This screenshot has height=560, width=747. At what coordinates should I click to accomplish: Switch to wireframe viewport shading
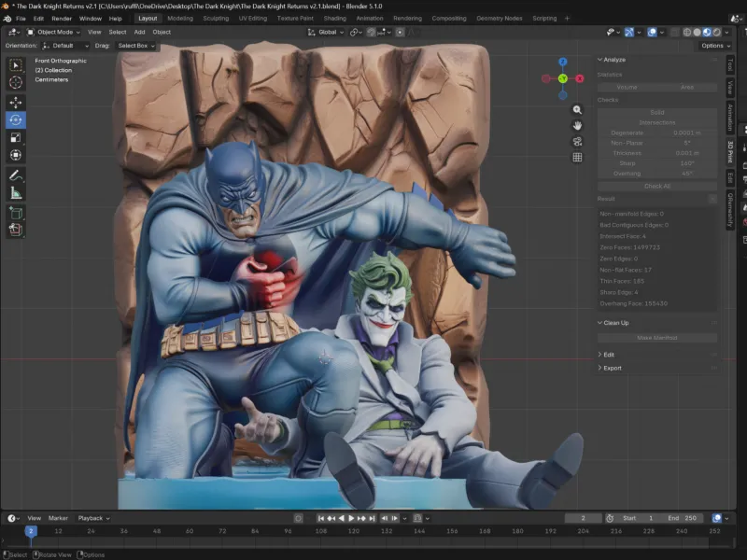pos(687,32)
